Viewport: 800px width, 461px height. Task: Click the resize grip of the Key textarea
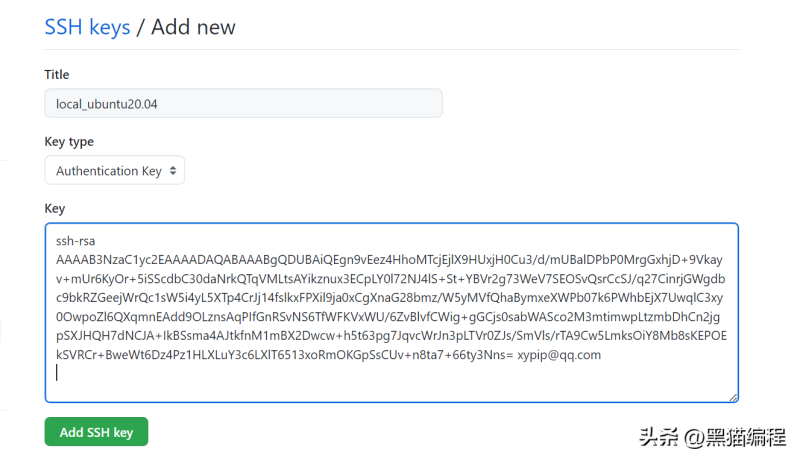click(x=733, y=397)
